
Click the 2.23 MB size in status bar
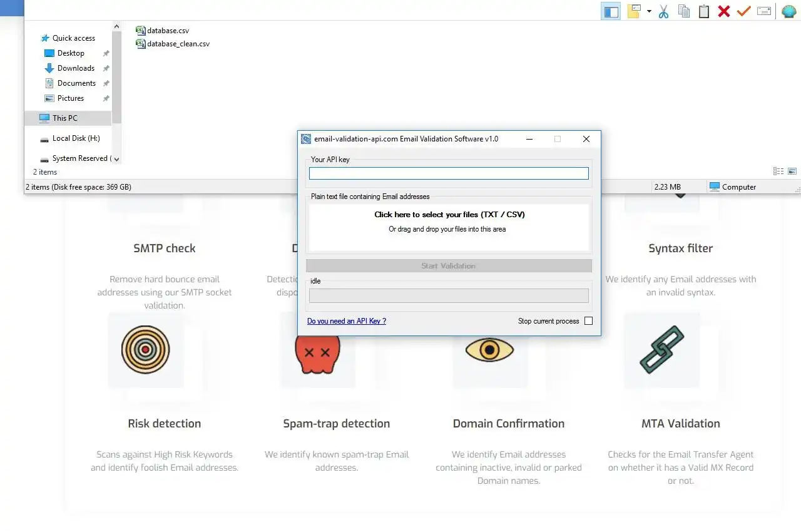pyautogui.click(x=667, y=187)
